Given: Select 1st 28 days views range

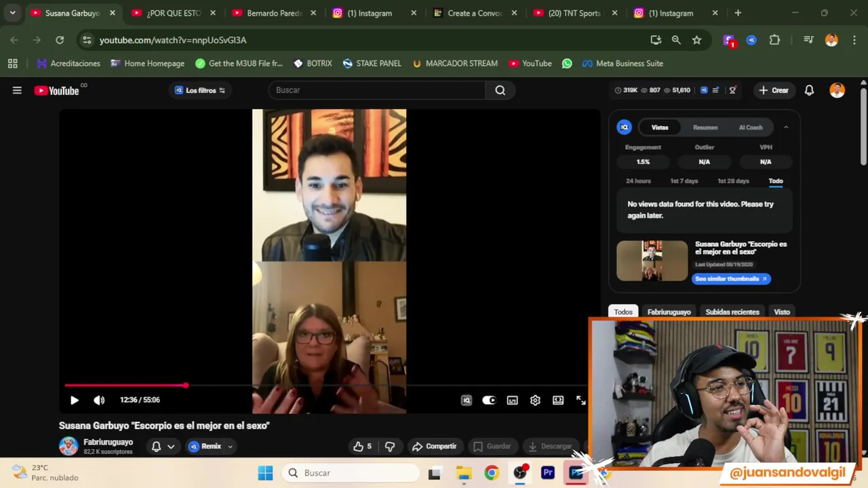Looking at the screenshot, I should (733, 181).
